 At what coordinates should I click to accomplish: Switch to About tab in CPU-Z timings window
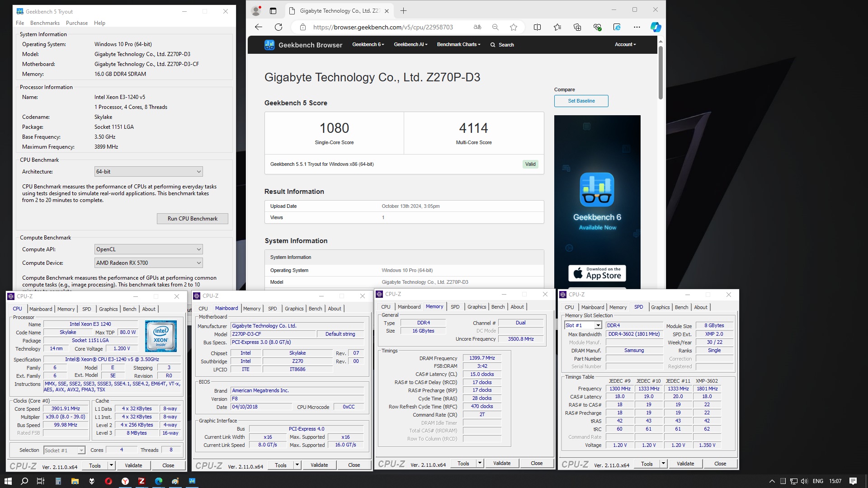pyautogui.click(x=517, y=307)
